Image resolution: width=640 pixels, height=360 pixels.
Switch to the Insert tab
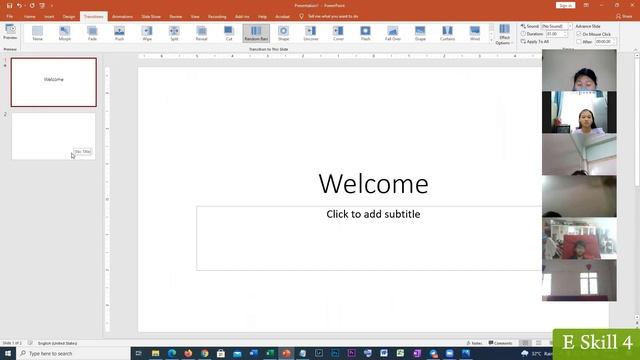click(49, 17)
